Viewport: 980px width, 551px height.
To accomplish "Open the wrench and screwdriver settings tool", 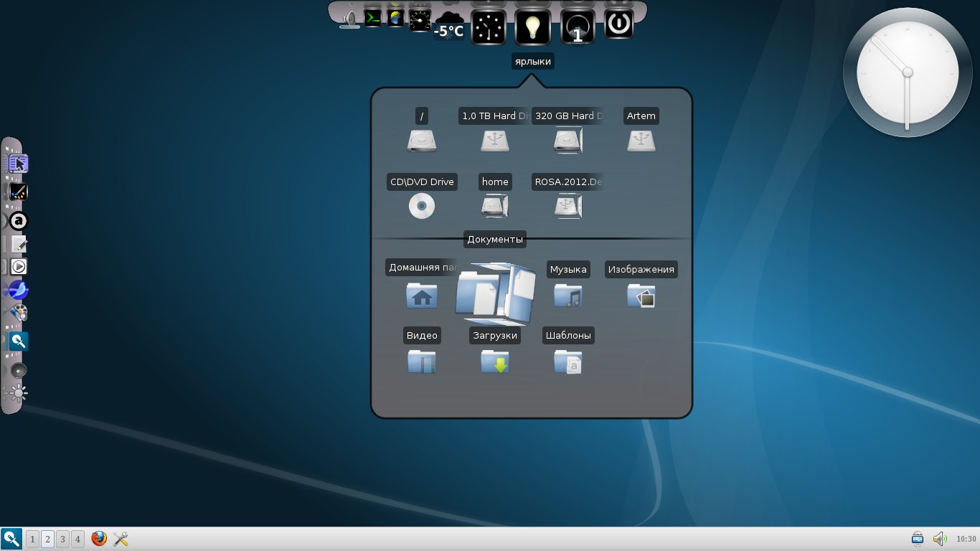I will (121, 539).
